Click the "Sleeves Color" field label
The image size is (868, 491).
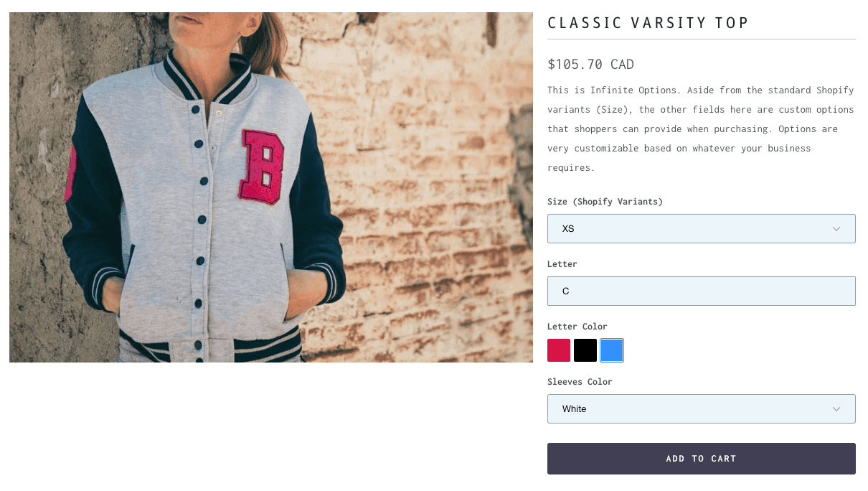click(x=580, y=382)
